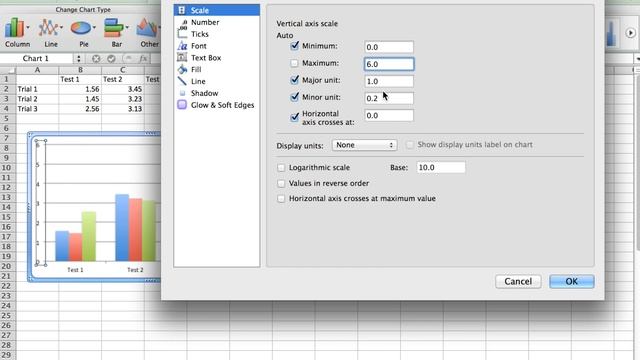Click the Glow & Soft Edges icon
Screen dimensions: 640x360
pyautogui.click(x=182, y=105)
